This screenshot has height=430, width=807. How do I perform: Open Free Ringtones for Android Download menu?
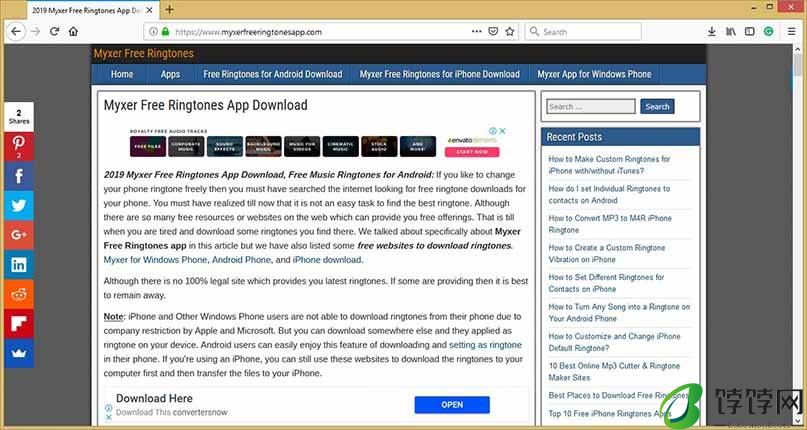273,74
